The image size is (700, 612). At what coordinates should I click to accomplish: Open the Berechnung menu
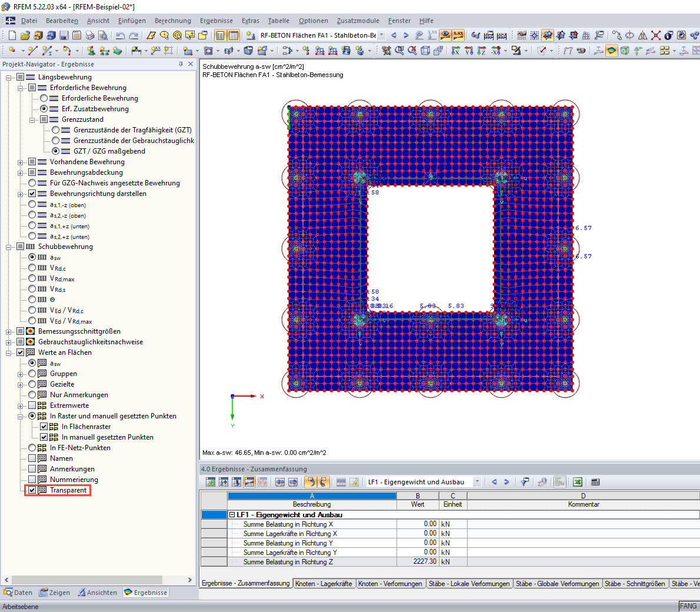coord(172,21)
